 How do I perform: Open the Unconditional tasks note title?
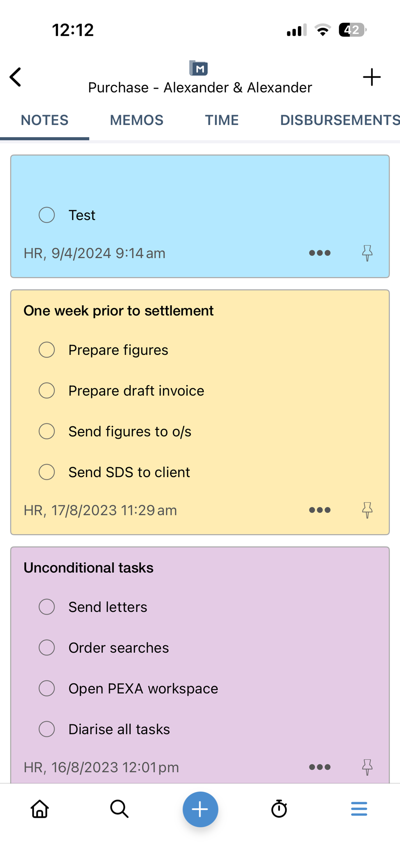tap(88, 568)
